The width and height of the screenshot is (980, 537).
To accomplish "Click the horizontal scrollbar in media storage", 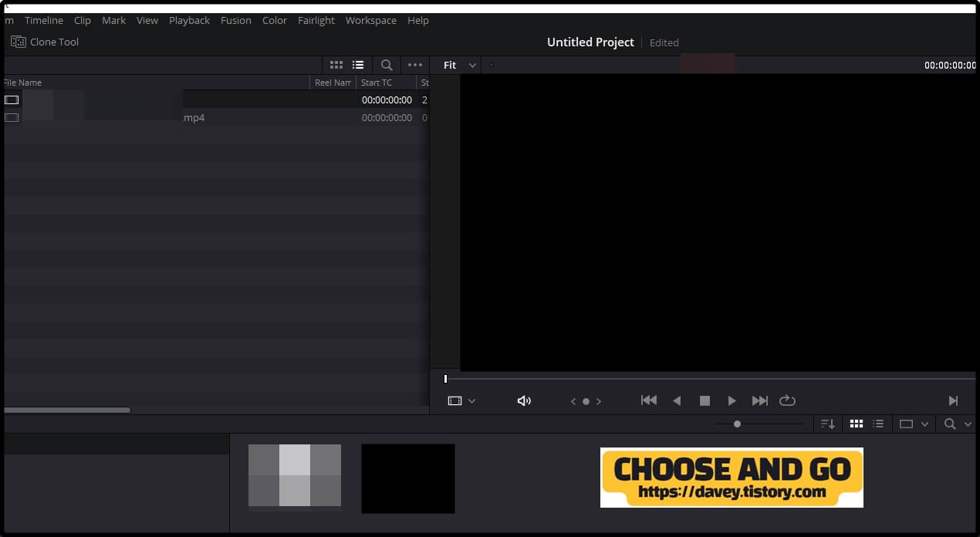I will [x=66, y=410].
